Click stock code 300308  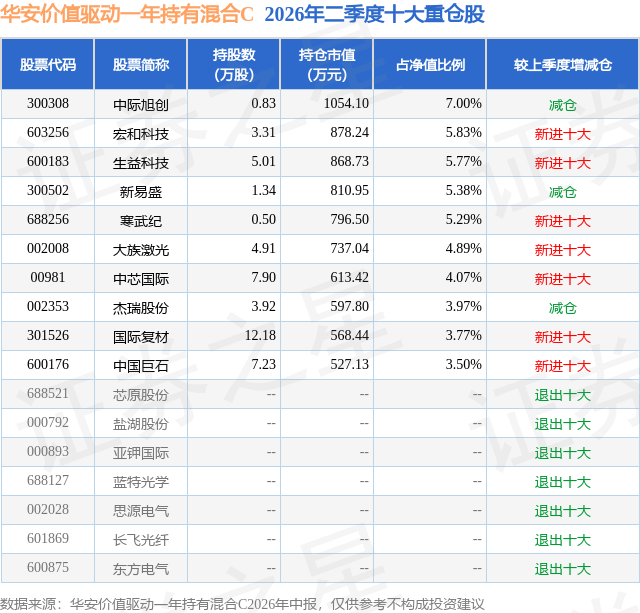tap(48, 104)
